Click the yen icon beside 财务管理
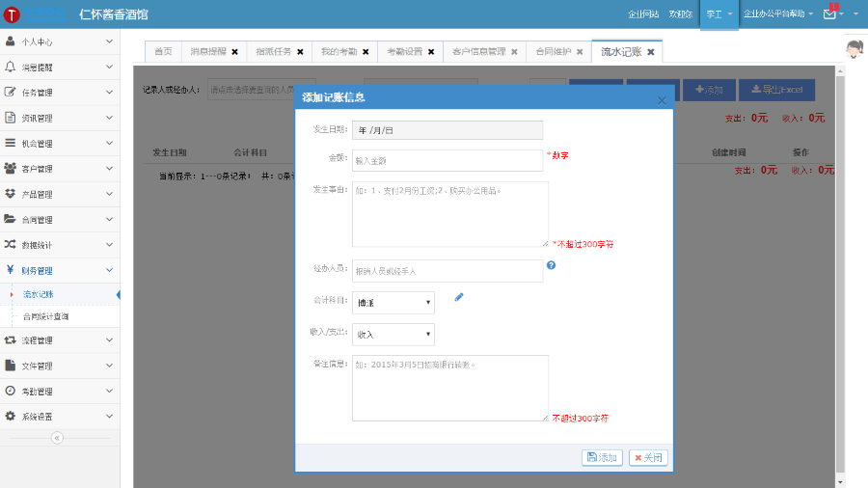The image size is (868, 488). [x=10, y=270]
